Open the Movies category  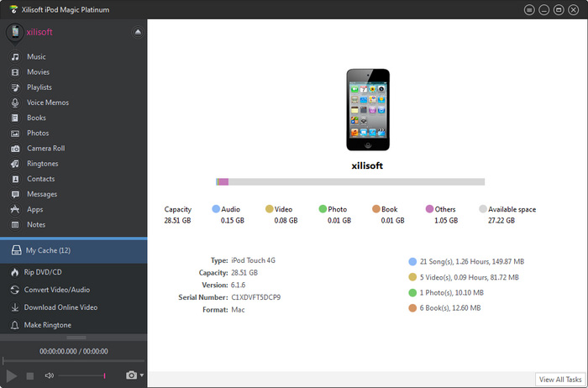38,72
